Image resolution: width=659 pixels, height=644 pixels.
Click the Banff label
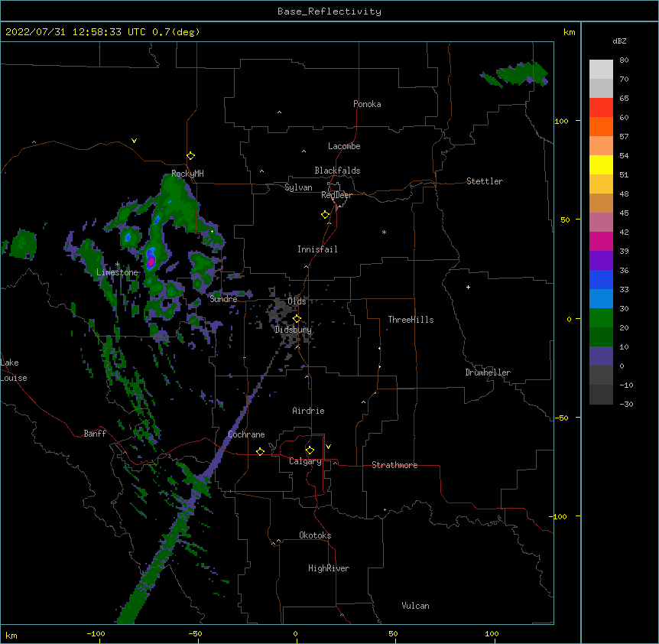95,434
